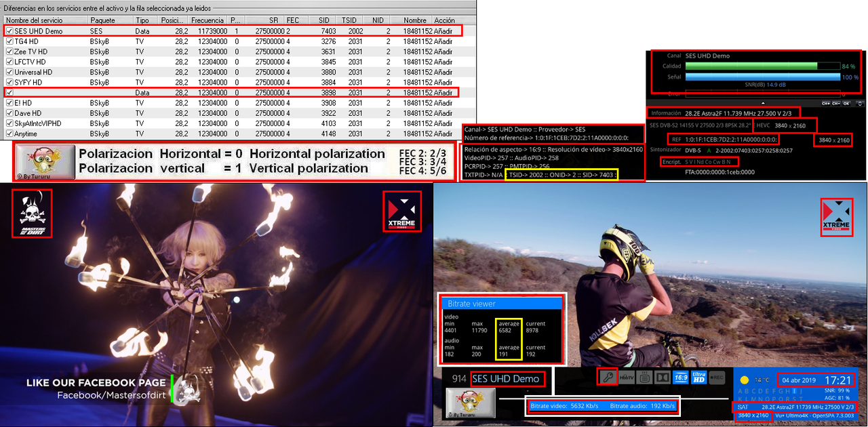Click SID value 7403
Viewport: 868px width, 427px height.
328,31
